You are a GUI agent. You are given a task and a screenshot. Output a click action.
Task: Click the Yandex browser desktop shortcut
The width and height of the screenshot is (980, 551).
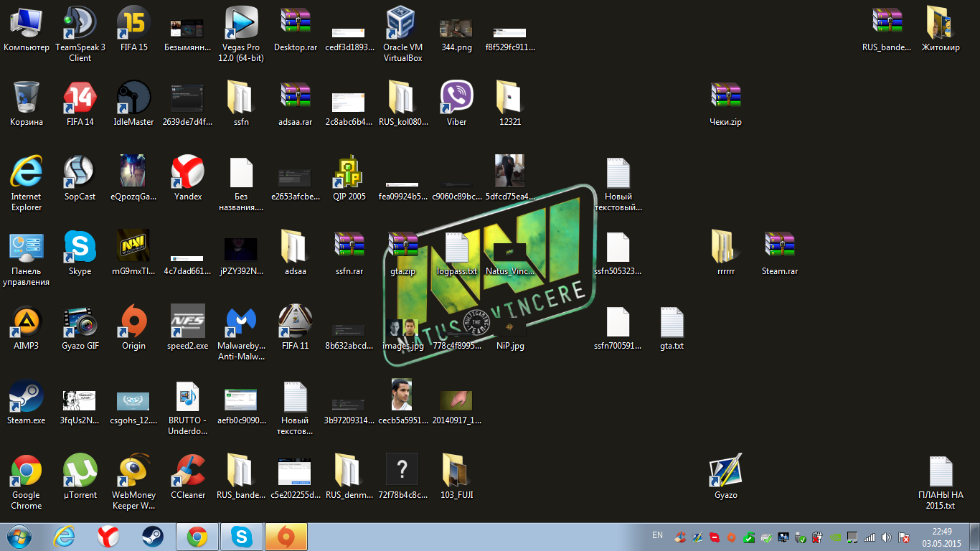point(188,178)
